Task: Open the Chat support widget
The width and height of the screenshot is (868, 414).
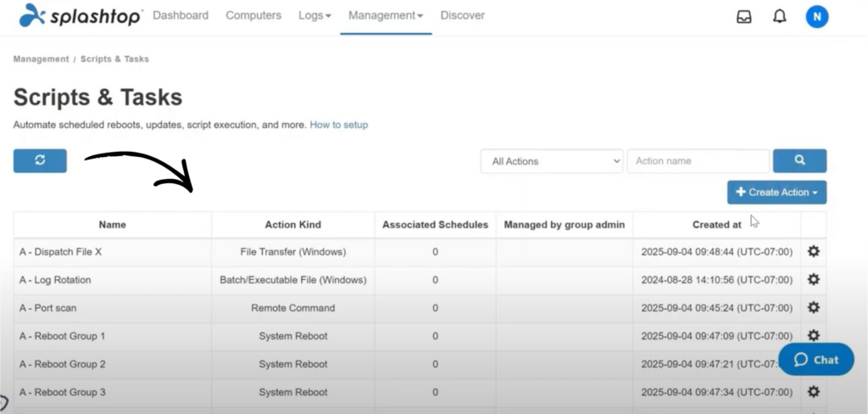Action: (x=816, y=360)
